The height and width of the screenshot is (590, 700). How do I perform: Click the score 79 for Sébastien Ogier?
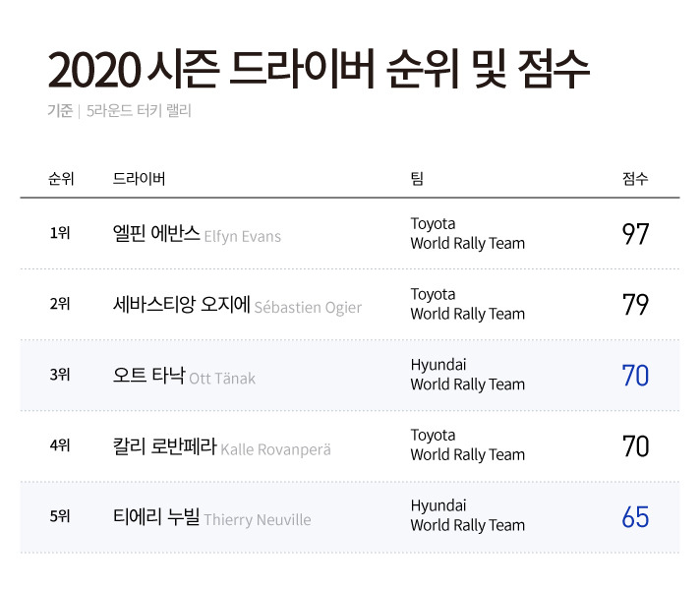(635, 305)
